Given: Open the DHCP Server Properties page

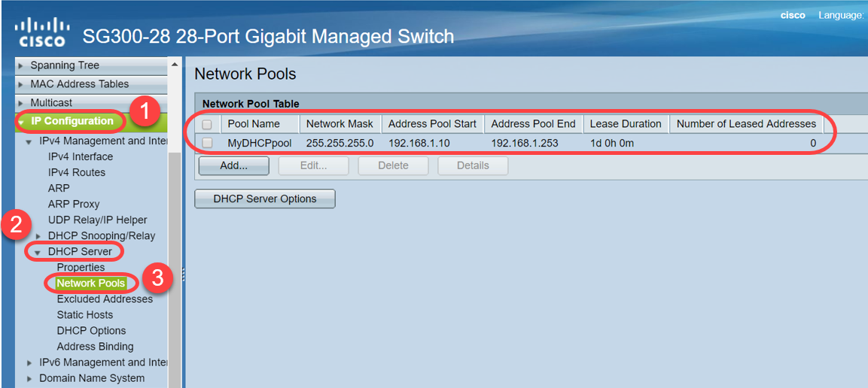Looking at the screenshot, I should [81, 268].
